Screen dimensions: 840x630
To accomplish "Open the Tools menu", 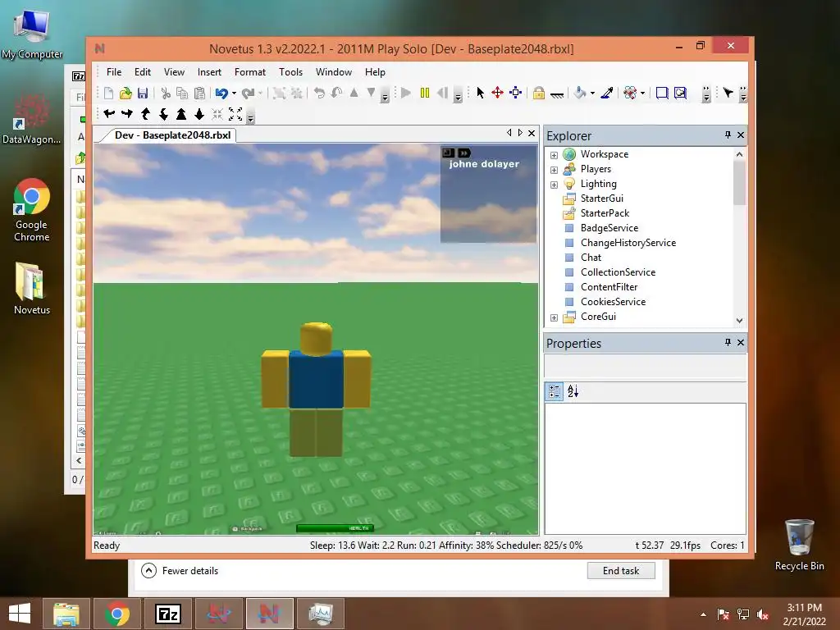I will (291, 72).
